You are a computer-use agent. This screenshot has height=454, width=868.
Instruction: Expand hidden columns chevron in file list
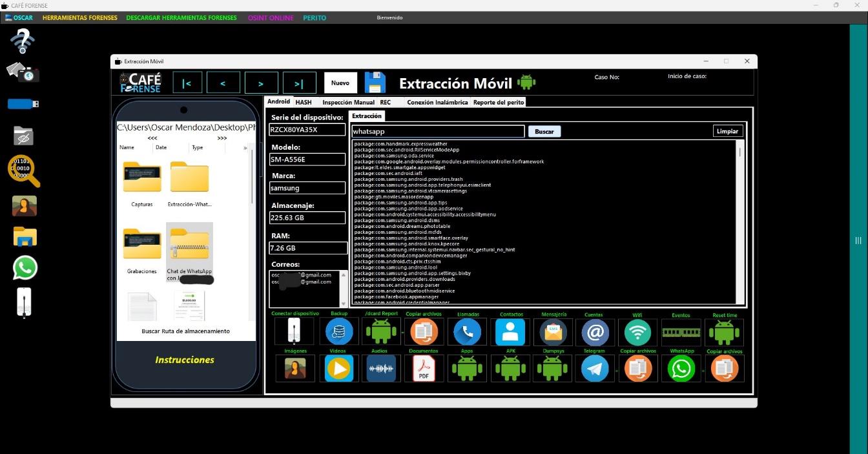245,148
